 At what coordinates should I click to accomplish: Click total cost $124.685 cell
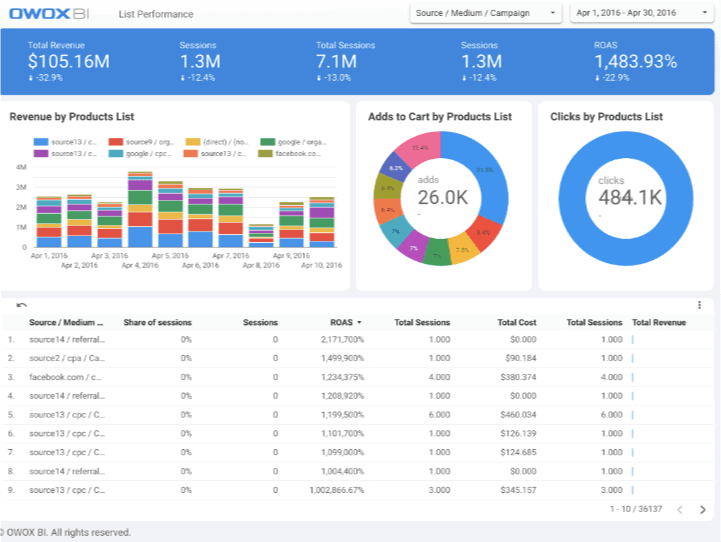tap(518, 452)
